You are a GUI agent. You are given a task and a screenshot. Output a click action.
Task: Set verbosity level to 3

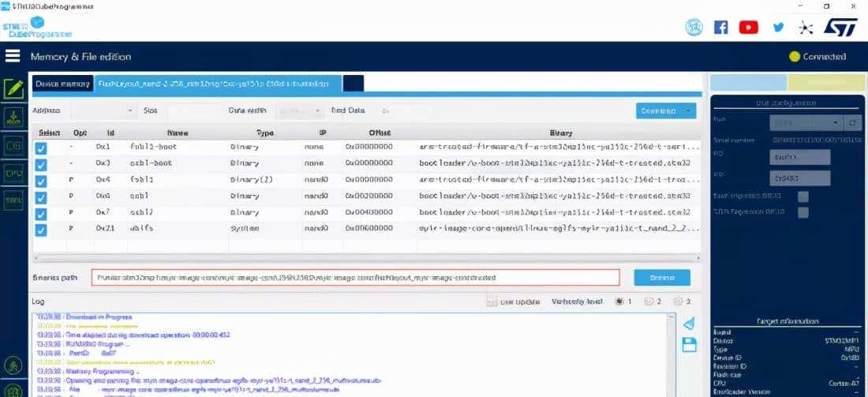pyautogui.click(x=678, y=301)
